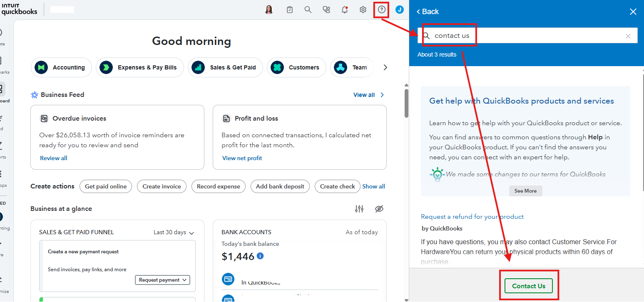This screenshot has height=302, width=644.
Task: Click the Sales & Get Paid icon
Action: coord(198,67)
